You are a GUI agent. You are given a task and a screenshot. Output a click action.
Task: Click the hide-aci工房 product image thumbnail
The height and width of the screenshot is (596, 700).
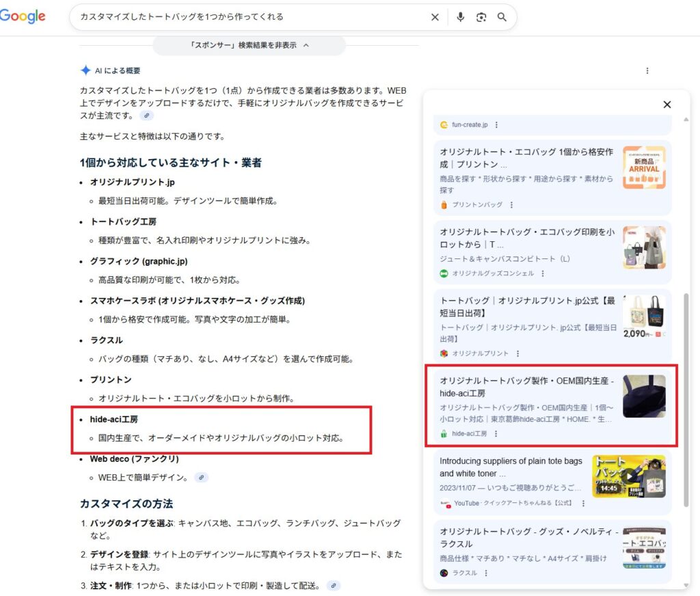click(x=644, y=395)
